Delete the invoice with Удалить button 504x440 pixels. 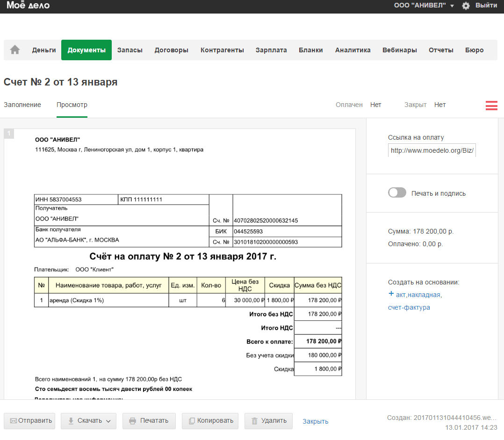(268, 420)
